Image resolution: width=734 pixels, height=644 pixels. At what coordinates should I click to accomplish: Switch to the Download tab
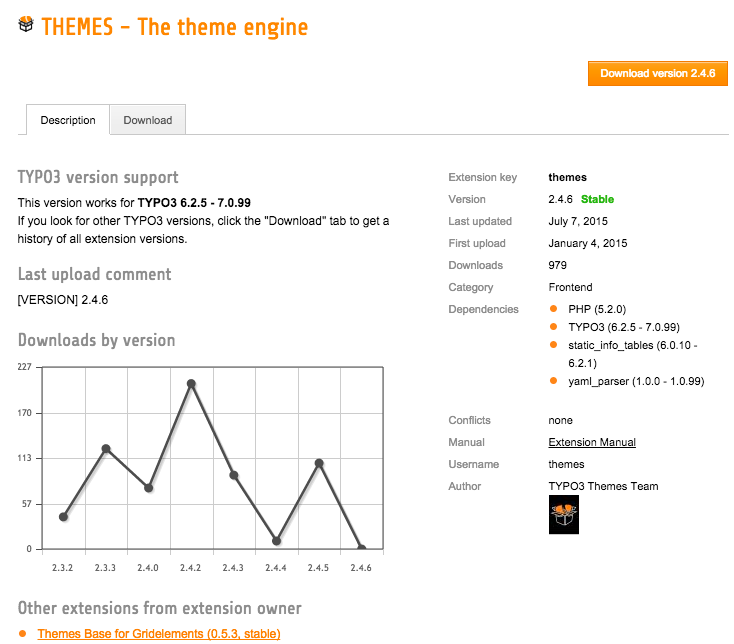click(147, 120)
